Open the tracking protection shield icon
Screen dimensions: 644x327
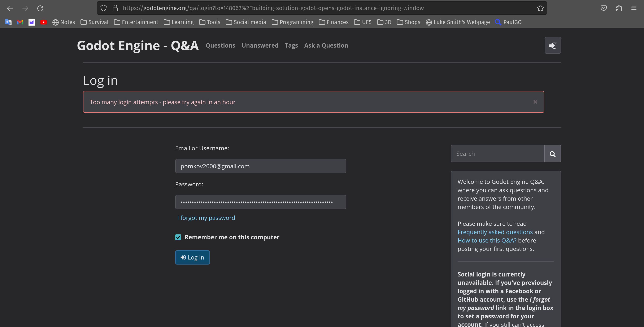coord(103,8)
